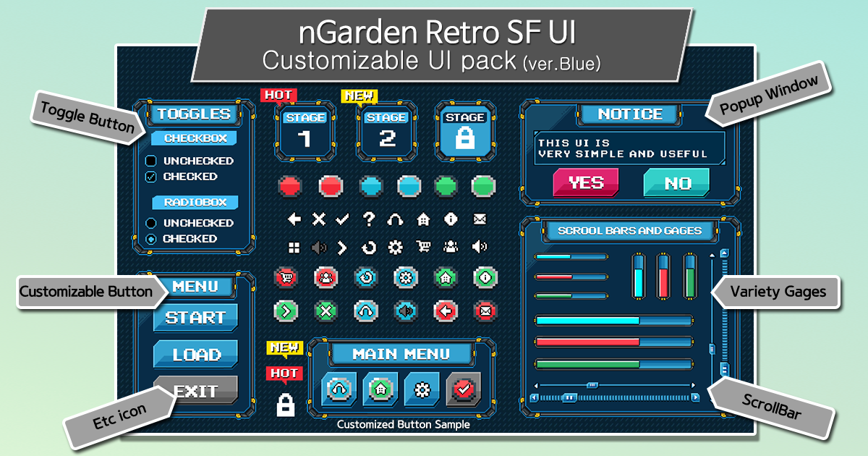
Task: Click the plain green button with dark rim
Action: click(x=445, y=186)
